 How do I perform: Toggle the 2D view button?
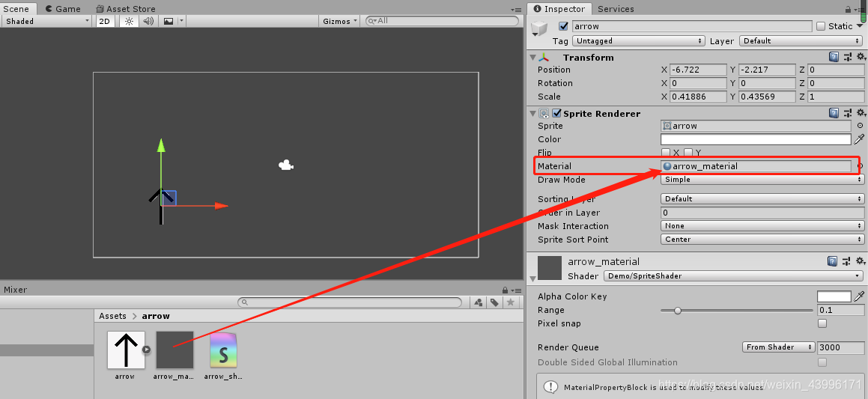click(103, 21)
